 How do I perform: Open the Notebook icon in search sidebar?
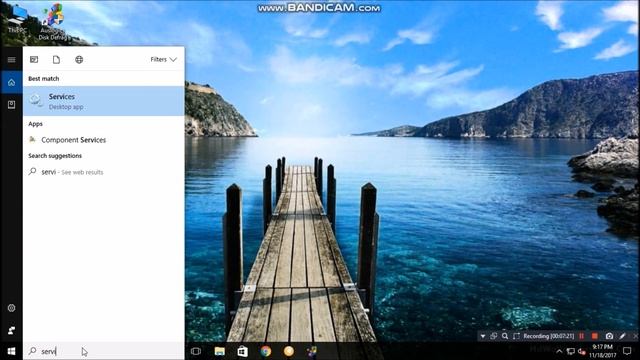coord(11,104)
